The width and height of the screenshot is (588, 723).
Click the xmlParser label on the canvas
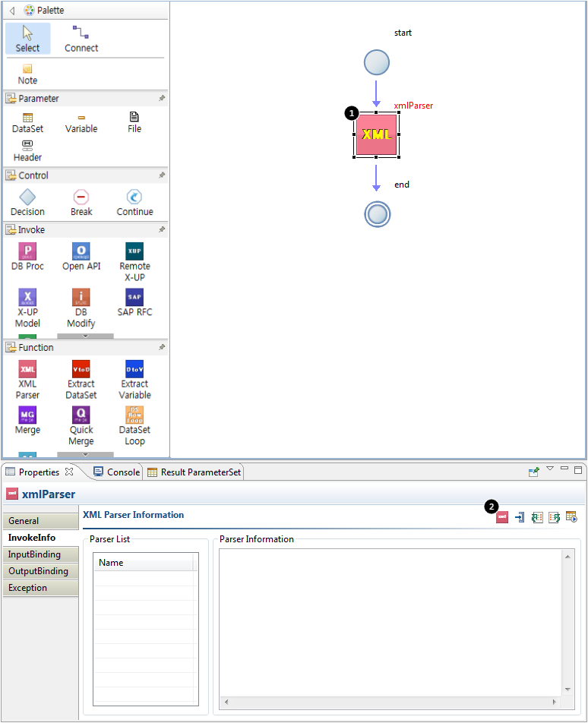click(413, 106)
